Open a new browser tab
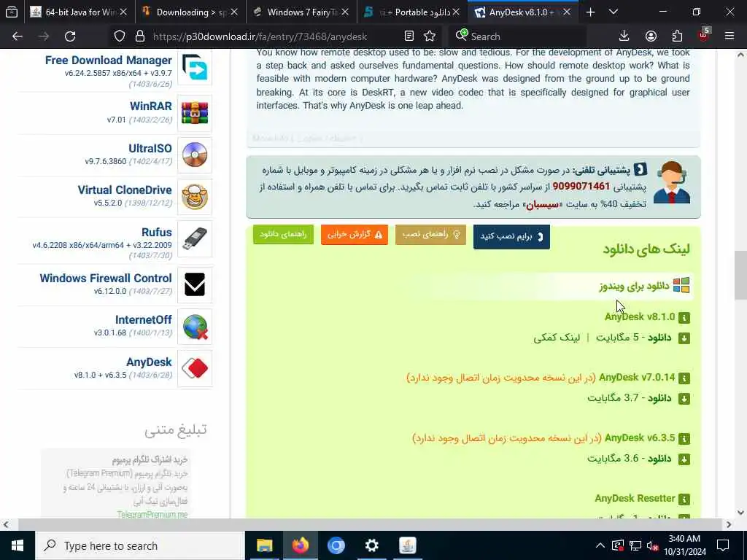Image resolution: width=747 pixels, height=560 pixels. pos(590,12)
